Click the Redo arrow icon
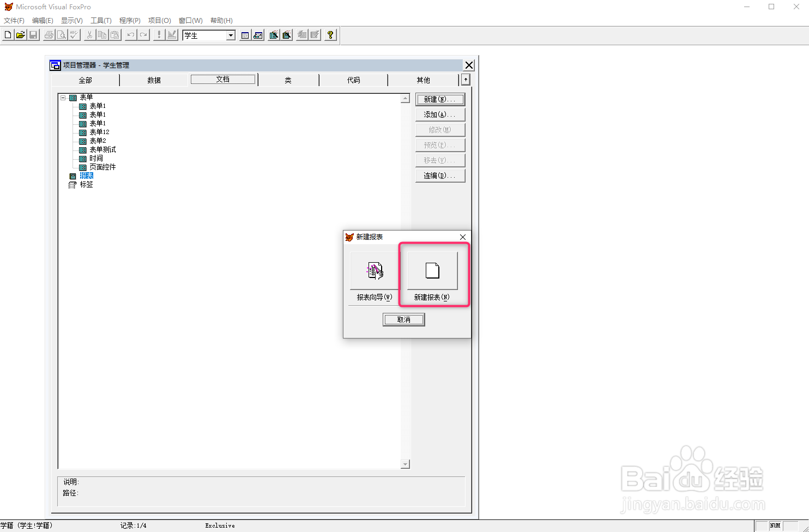This screenshot has height=532, width=809. (143, 35)
